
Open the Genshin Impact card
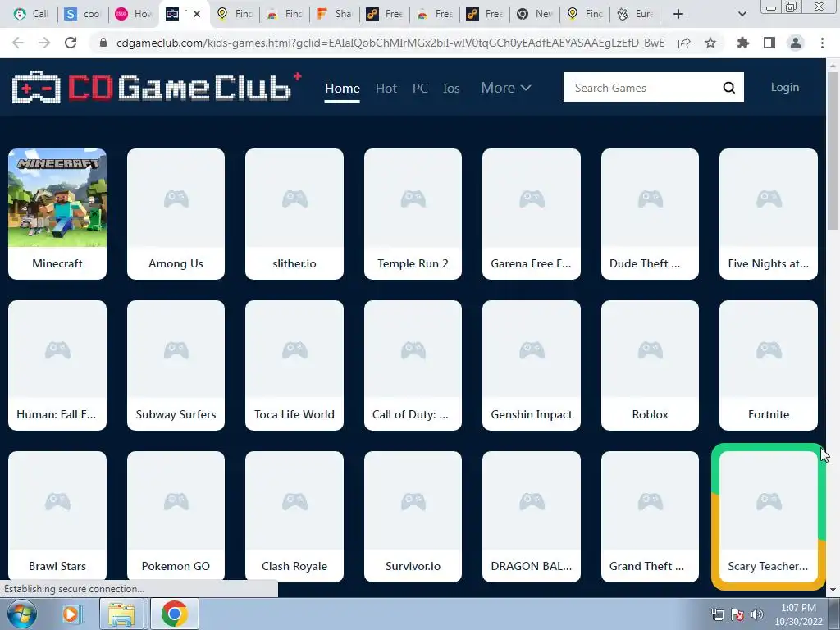531,365
